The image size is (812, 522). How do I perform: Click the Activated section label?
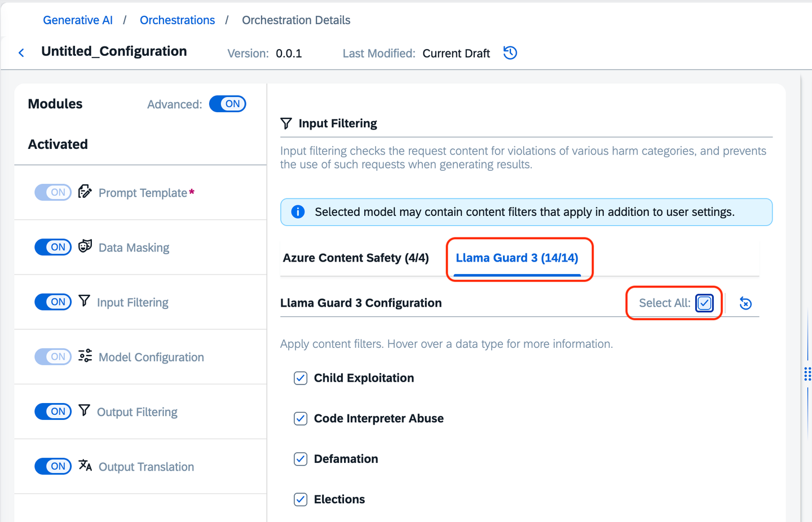(x=58, y=144)
